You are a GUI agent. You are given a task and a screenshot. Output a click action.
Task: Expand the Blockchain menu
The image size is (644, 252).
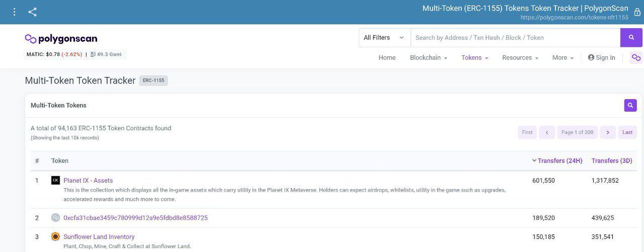[x=428, y=57]
